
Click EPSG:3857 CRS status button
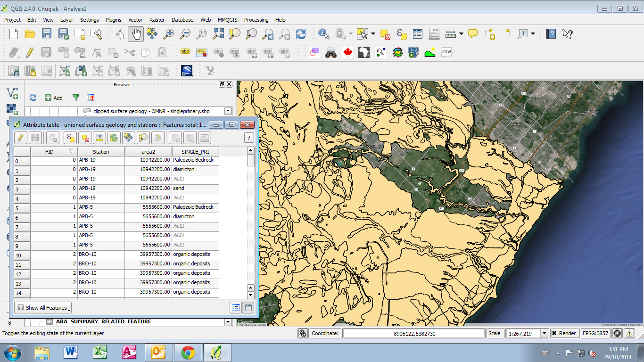click(x=595, y=333)
